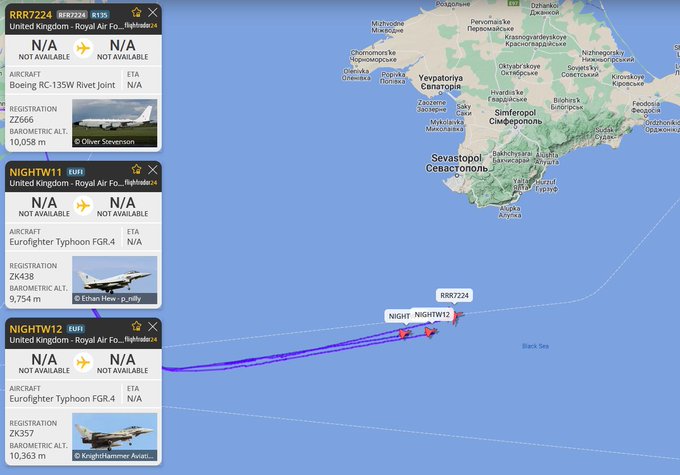This screenshot has width=680, height=475.
Task: Select the NIGHTW12 map callout label
Action: pyautogui.click(x=432, y=314)
